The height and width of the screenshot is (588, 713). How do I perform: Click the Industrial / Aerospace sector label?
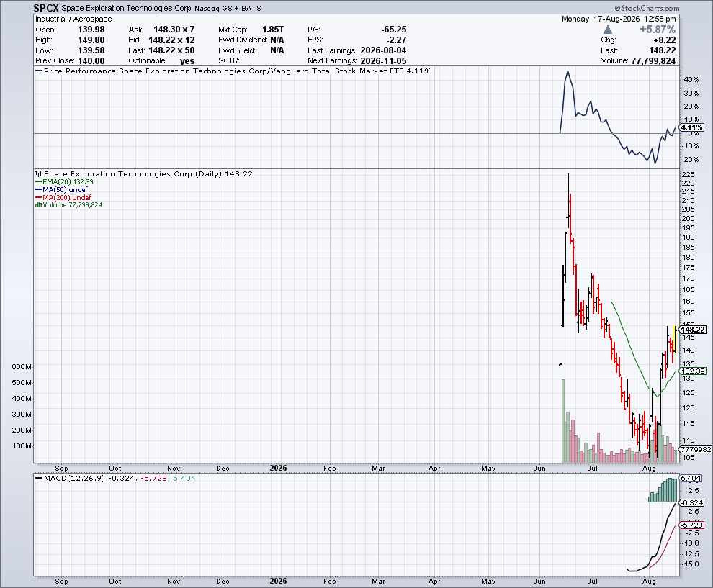point(73,19)
